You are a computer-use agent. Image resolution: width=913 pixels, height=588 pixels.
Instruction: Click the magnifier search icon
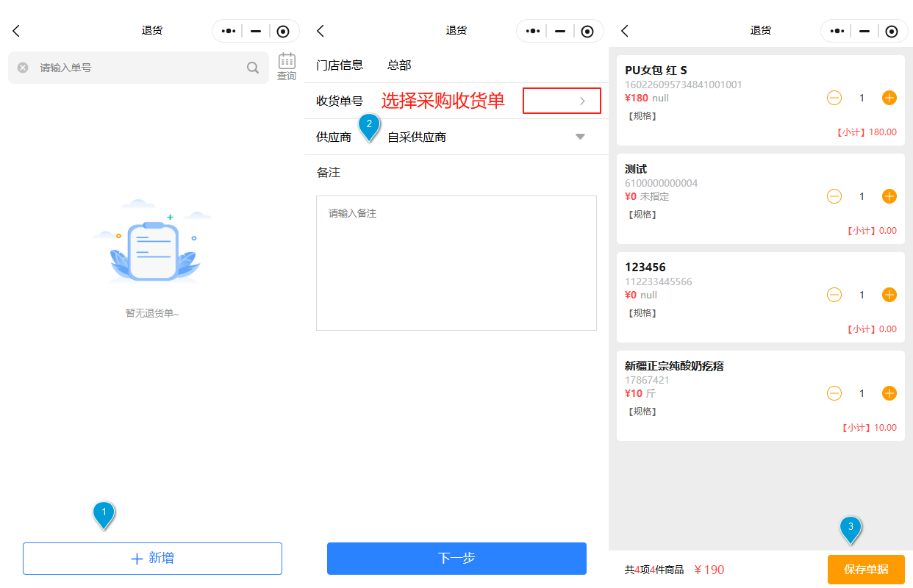(x=252, y=68)
